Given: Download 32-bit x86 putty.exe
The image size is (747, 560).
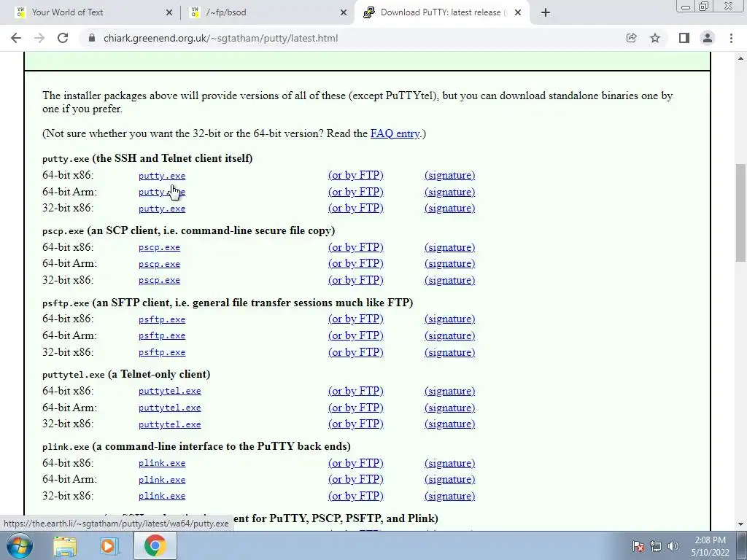Looking at the screenshot, I should coord(162,209).
